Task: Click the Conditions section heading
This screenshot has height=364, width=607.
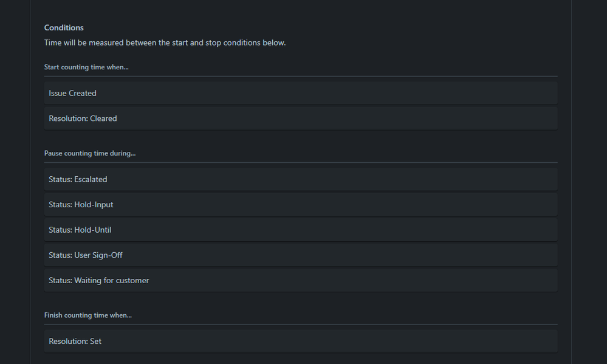Action: click(64, 27)
